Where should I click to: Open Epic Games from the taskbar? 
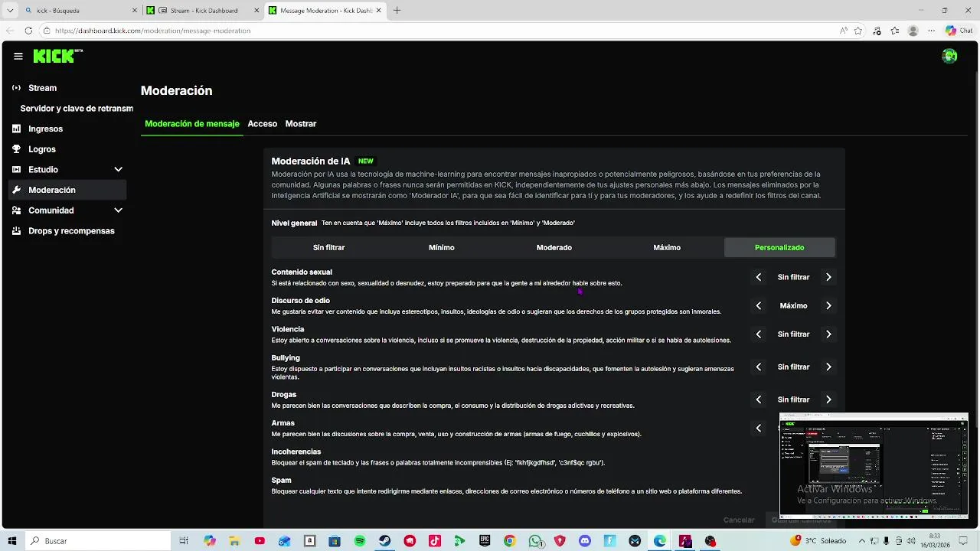click(485, 541)
